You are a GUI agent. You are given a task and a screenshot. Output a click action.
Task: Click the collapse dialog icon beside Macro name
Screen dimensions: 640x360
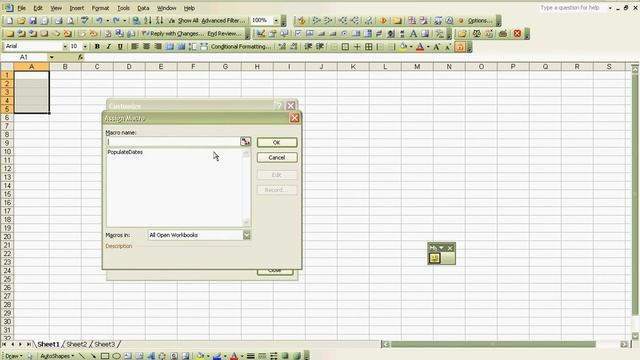tap(245, 142)
